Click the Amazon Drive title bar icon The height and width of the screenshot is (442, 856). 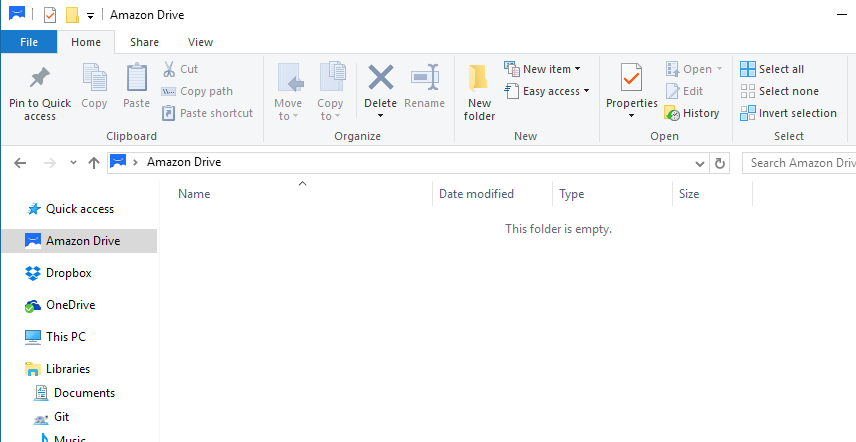point(17,13)
